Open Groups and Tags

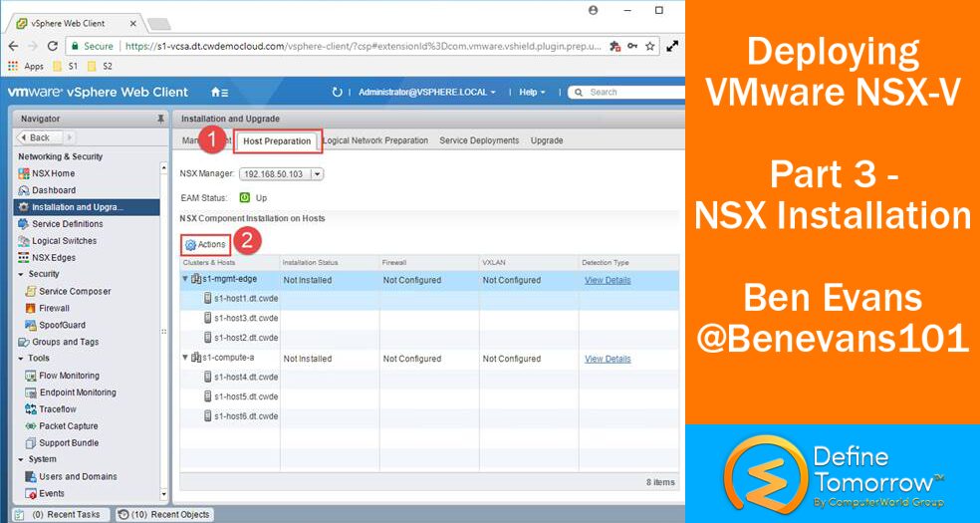[x=58, y=342]
